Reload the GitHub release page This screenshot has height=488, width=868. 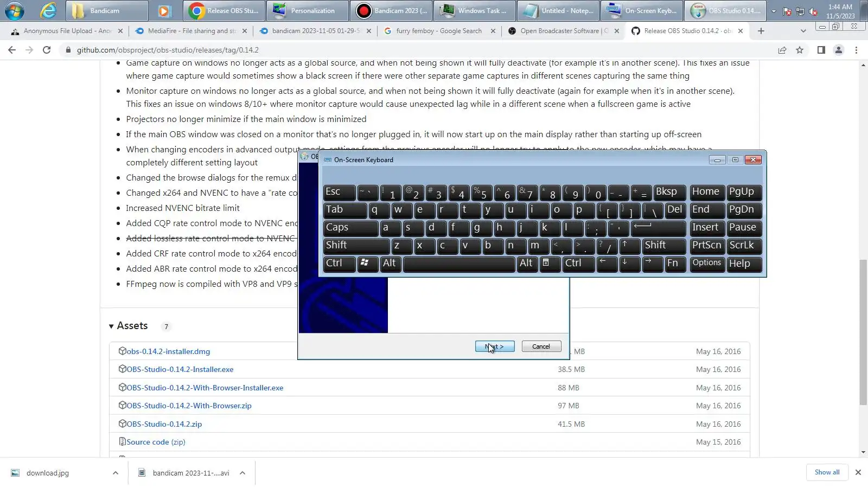tap(47, 50)
